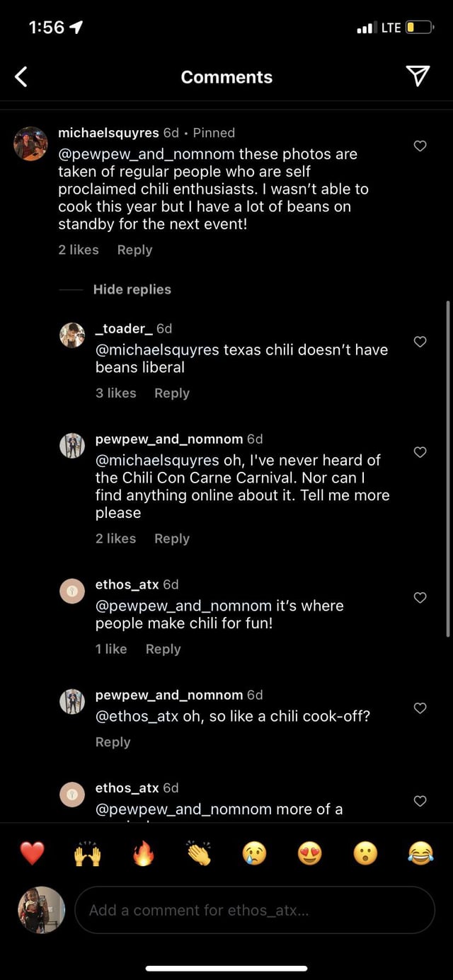Like michaelsquyres' pinned comment
This screenshot has height=980, width=453.
[x=420, y=146]
